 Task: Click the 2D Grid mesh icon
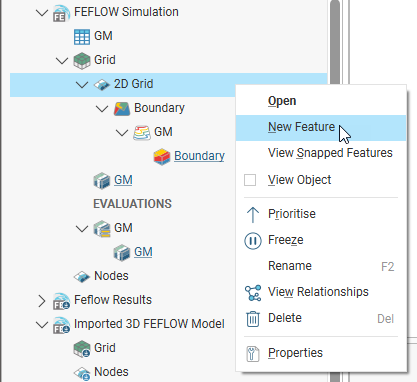click(102, 85)
